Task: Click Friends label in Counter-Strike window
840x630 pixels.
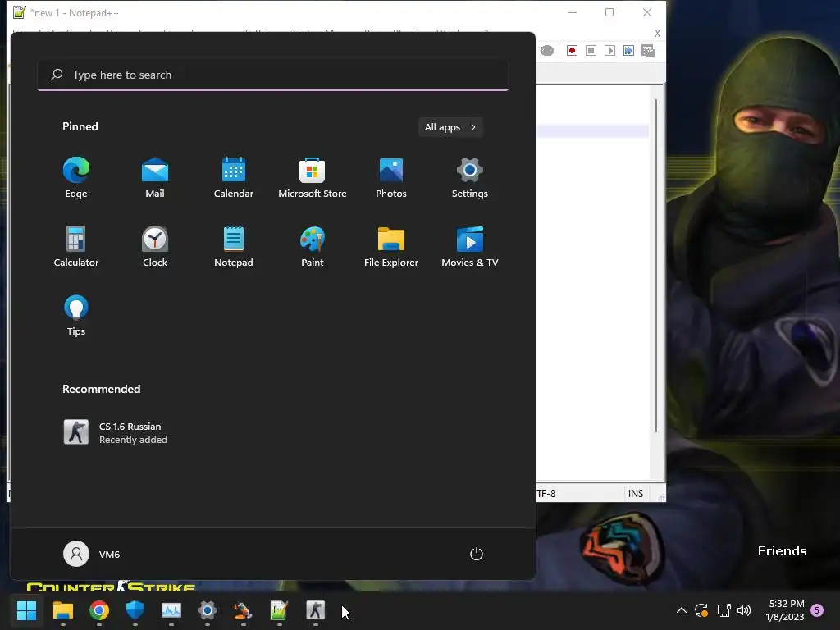Action: point(782,550)
